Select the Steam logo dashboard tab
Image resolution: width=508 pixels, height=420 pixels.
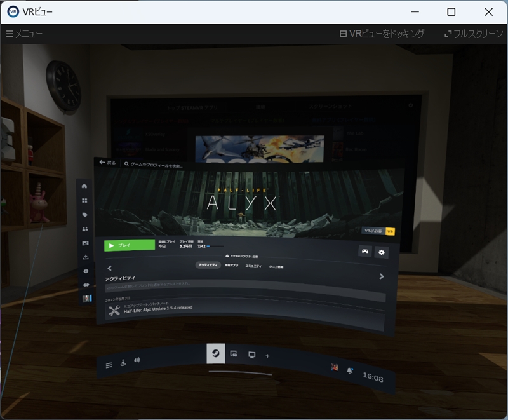pyautogui.click(x=216, y=353)
